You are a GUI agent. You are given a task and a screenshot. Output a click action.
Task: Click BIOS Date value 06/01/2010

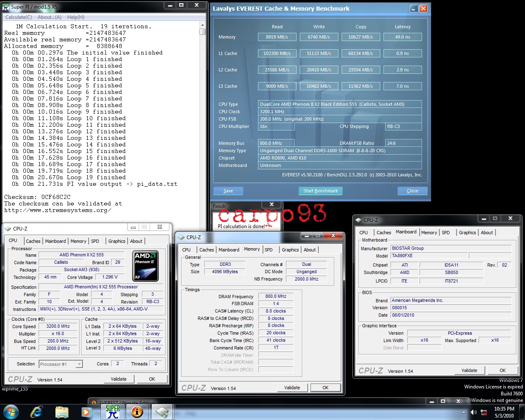[451, 315]
